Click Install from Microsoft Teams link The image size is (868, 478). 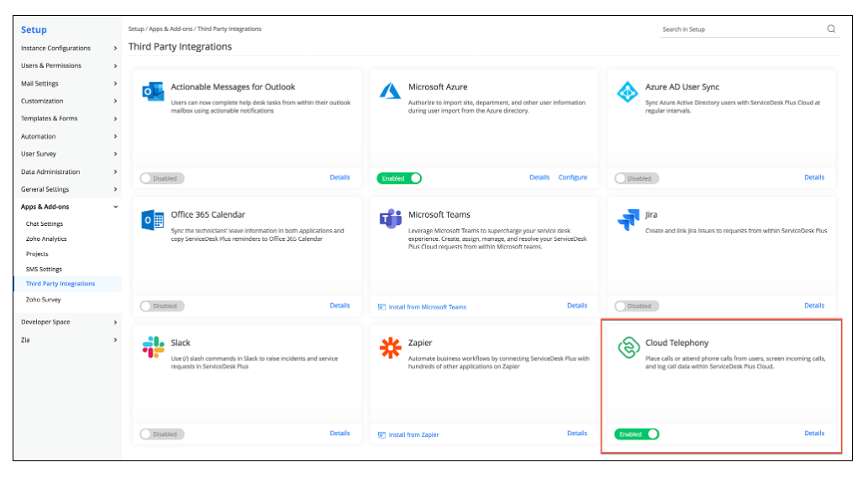428,307
